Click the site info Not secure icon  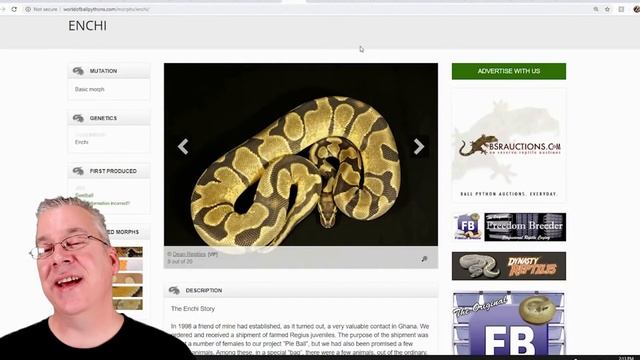[28, 9]
